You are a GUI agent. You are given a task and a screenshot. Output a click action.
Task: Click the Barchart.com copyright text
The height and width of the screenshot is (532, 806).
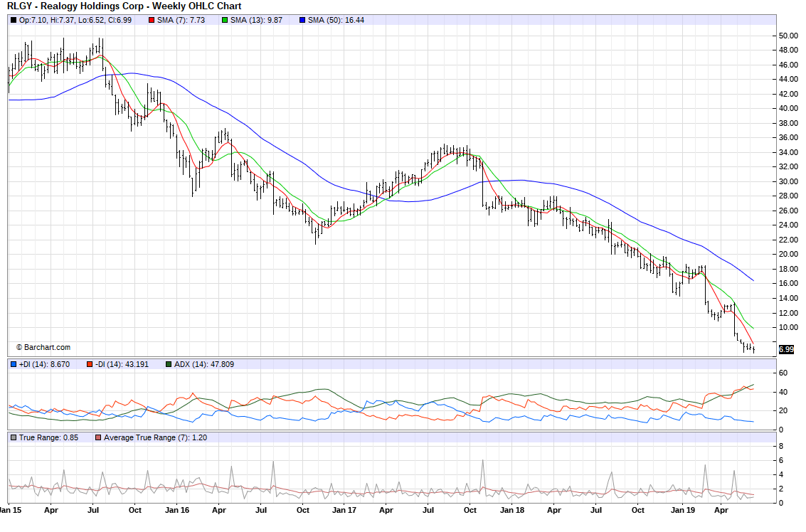click(x=43, y=347)
